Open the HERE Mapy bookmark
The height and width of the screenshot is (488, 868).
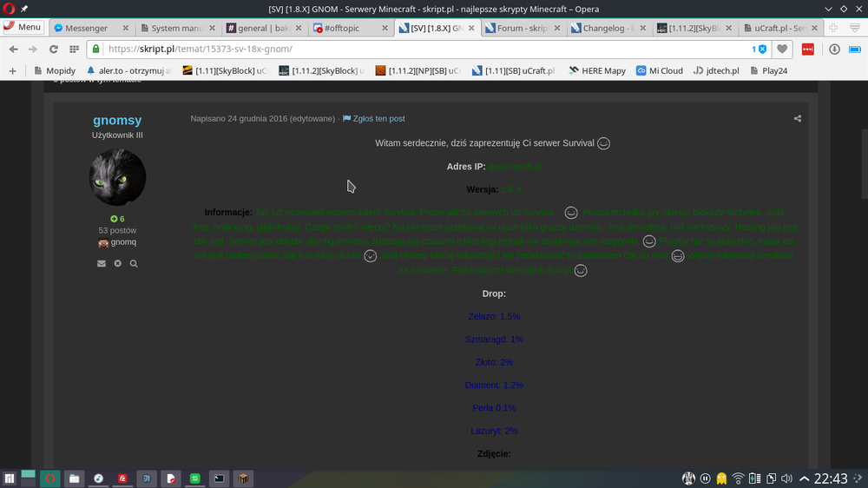(597, 71)
